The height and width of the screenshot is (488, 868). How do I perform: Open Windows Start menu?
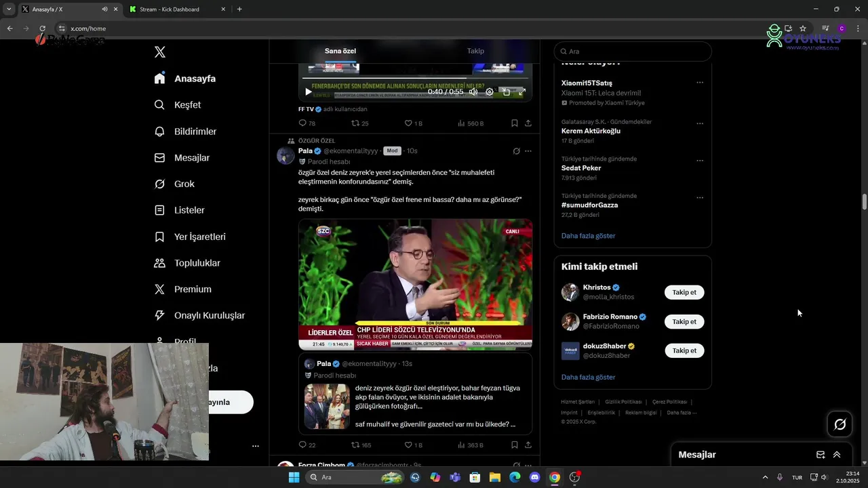click(294, 477)
